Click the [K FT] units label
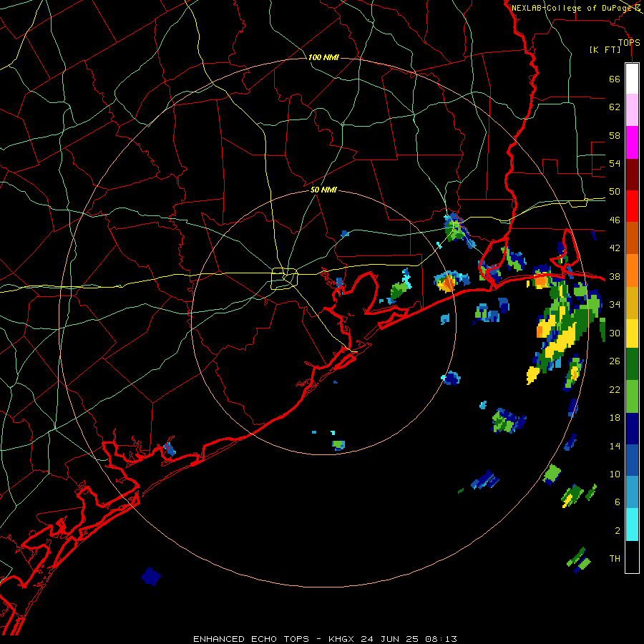The image size is (644, 644). pyautogui.click(x=605, y=49)
